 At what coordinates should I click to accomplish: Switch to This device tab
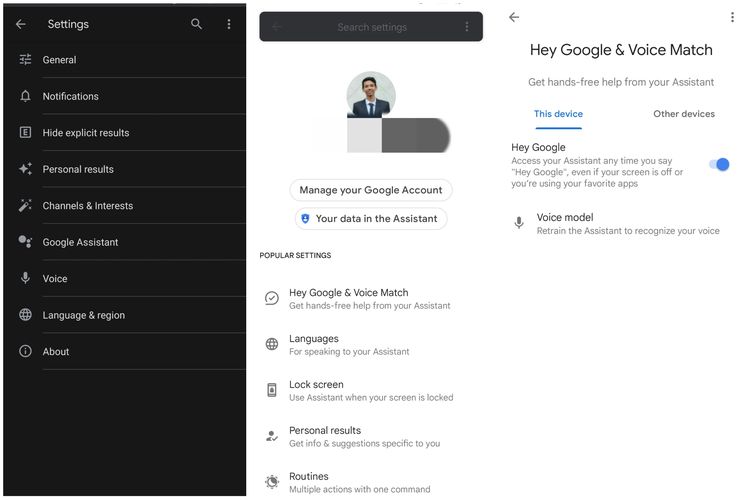(x=558, y=114)
